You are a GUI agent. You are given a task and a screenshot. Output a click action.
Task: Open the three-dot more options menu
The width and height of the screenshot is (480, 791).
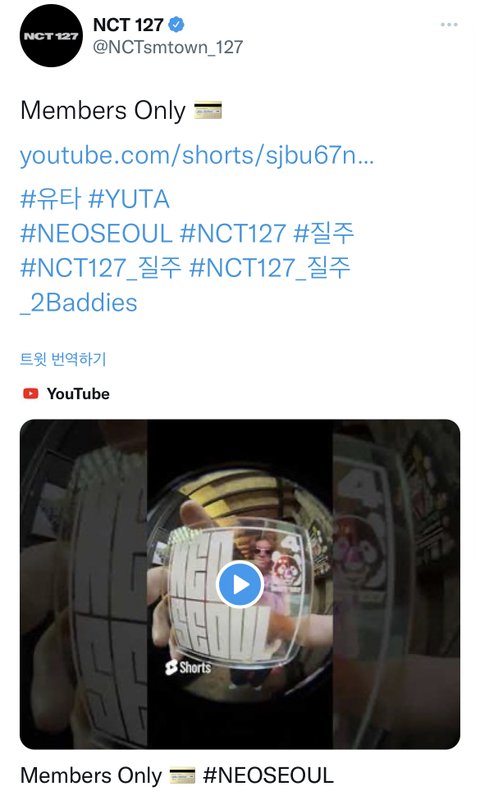coord(449,25)
